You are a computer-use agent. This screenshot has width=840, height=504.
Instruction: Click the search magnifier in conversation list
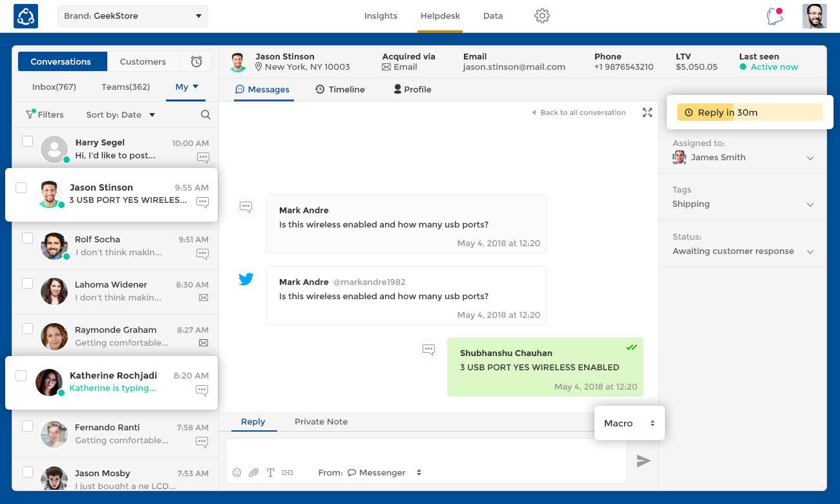point(205,115)
